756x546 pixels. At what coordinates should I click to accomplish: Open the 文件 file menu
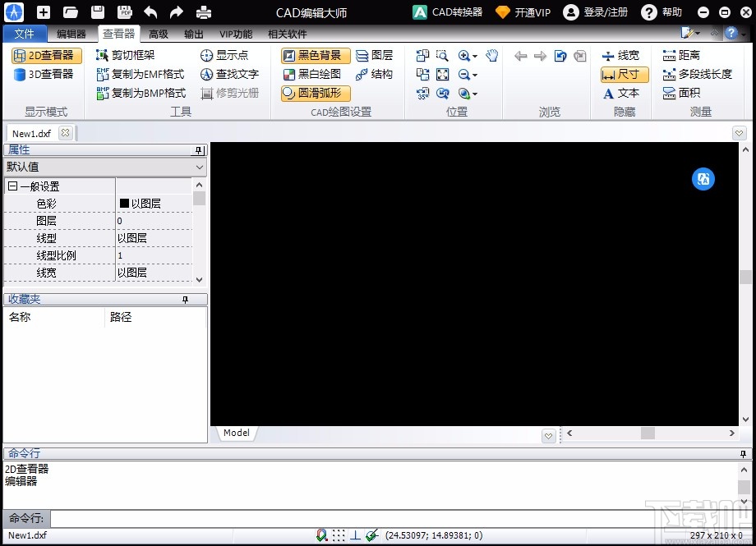coord(25,34)
